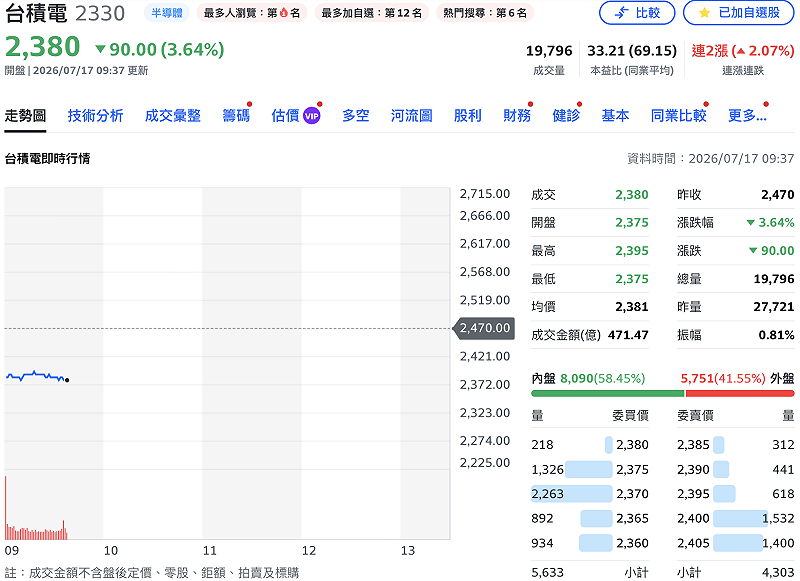Click the 19,796 volume figure at top

click(x=549, y=51)
